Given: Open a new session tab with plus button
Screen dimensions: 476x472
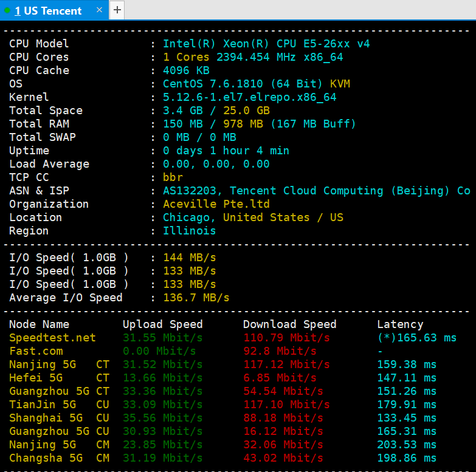Looking at the screenshot, I should (117, 10).
